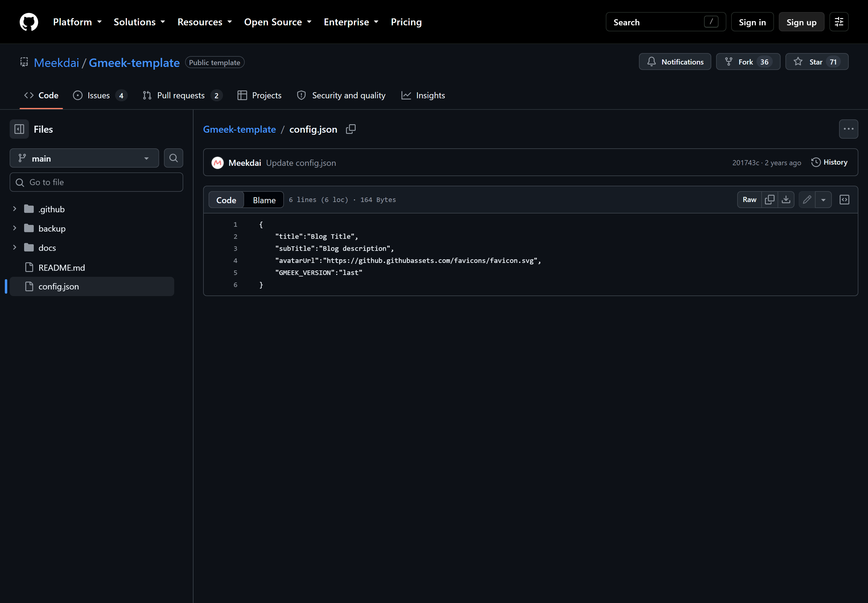Expand the .github folder
The width and height of the screenshot is (868, 603).
14,209
